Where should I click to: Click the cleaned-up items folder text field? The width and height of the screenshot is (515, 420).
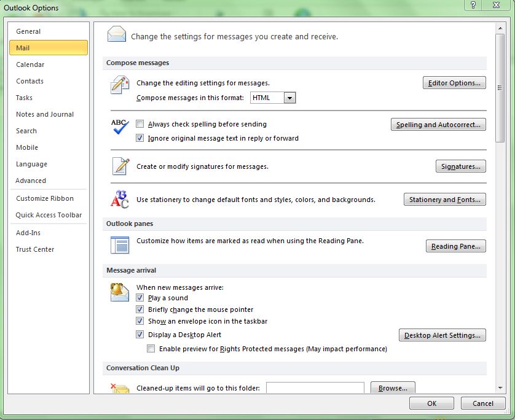point(315,387)
